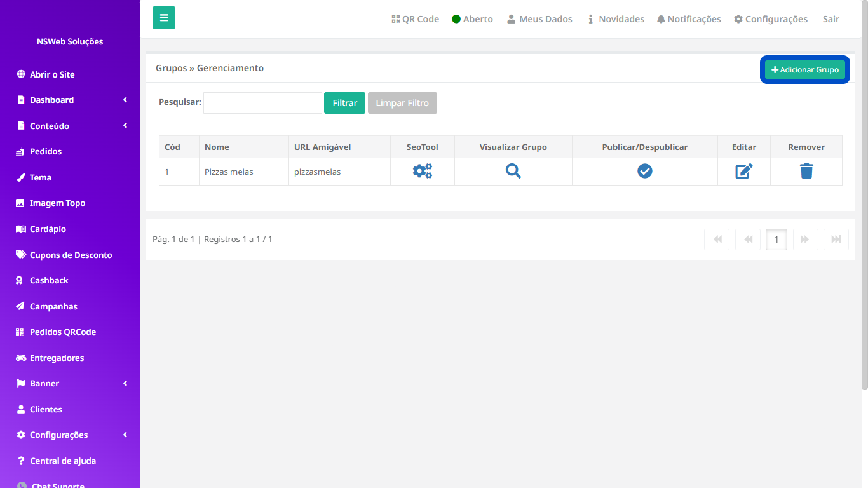Viewport: 868px width, 488px height.
Task: Click the magnifier to view the Pizzas meias group
Action: coord(513,171)
